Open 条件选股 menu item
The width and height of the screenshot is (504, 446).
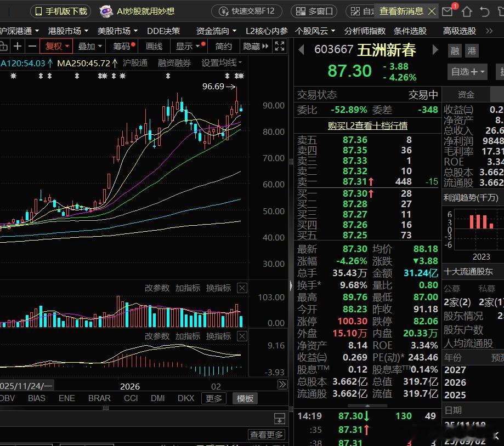click(410, 31)
